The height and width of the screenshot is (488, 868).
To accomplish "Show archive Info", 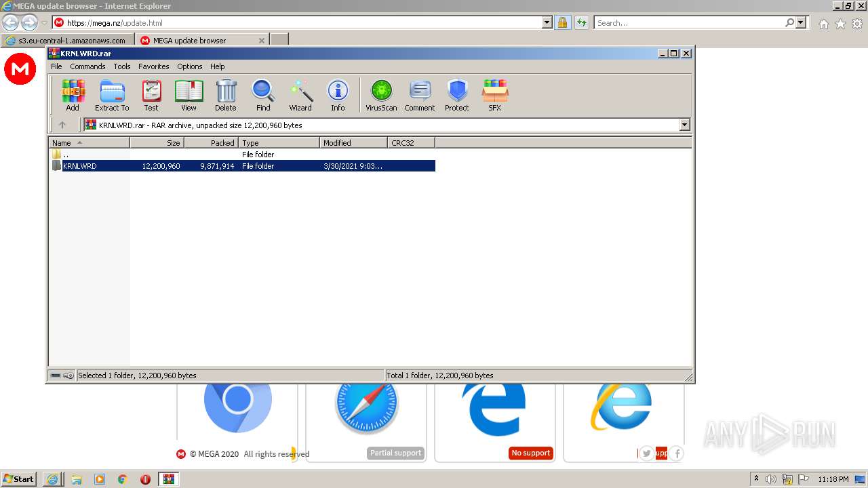I will [x=338, y=95].
